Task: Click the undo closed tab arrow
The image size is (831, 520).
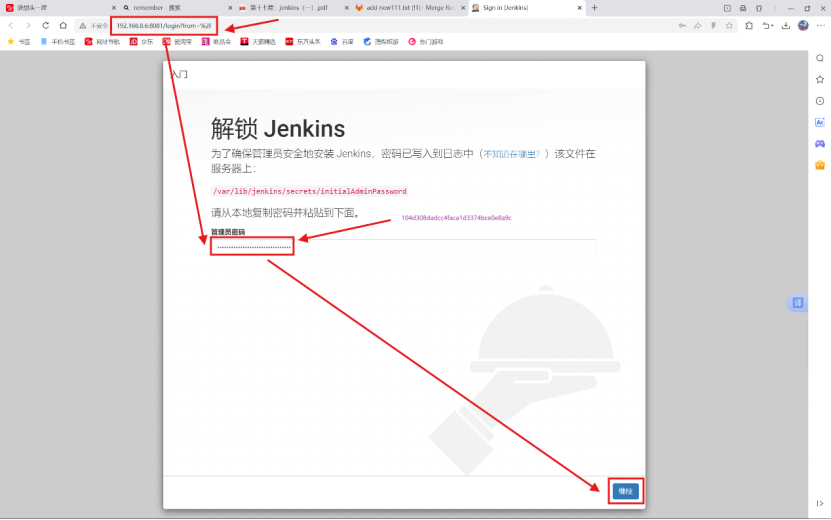Action: (x=765, y=25)
